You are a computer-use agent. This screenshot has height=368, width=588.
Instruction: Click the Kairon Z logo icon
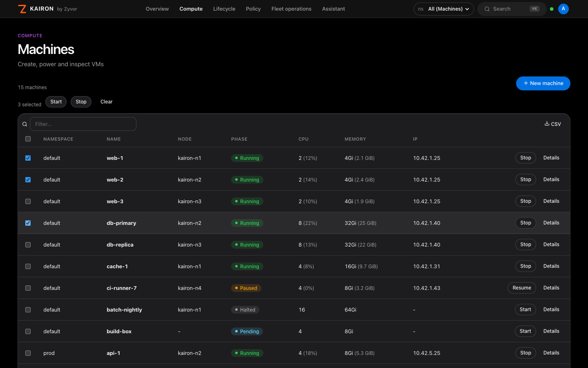[22, 9]
